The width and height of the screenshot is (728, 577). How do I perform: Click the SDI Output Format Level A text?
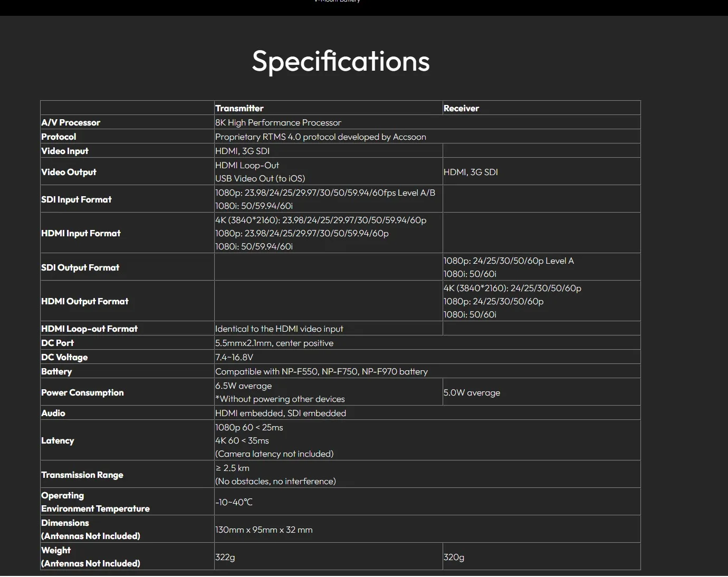pos(509,261)
